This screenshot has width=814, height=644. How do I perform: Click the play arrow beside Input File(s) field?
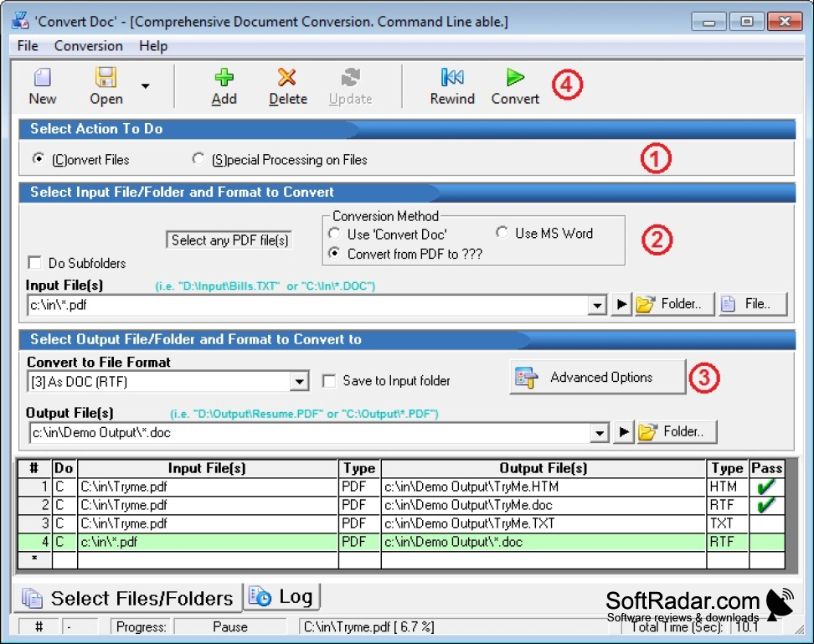pos(621,304)
